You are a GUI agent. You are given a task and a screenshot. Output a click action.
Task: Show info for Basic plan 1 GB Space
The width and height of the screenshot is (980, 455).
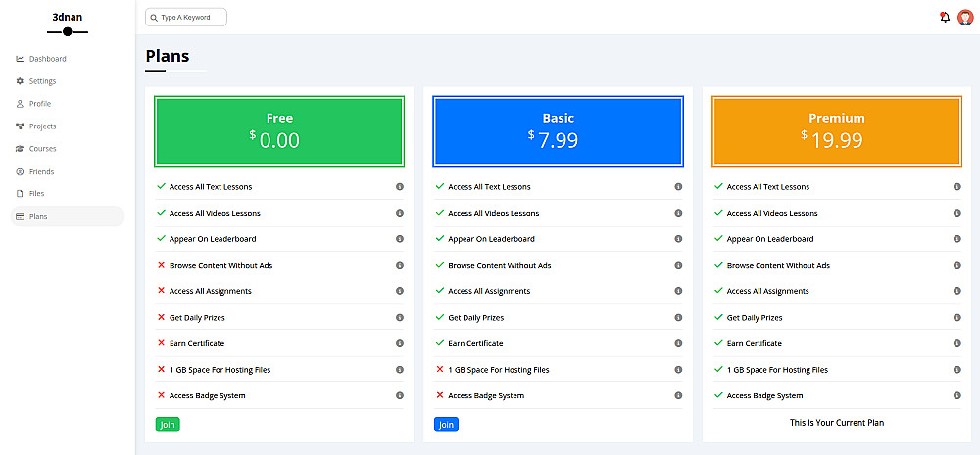[678, 370]
